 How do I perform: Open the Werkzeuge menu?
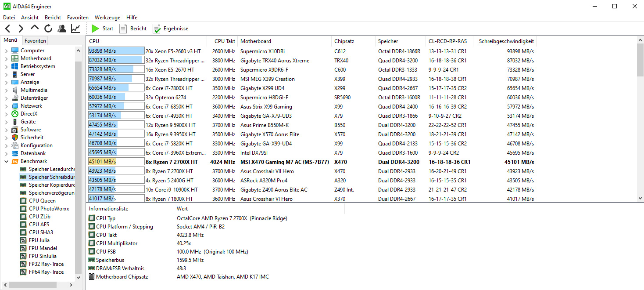107,18
